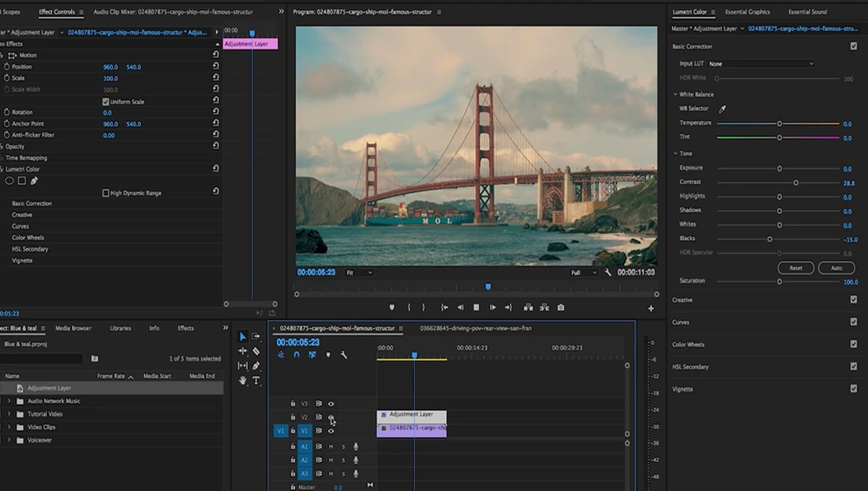
Task: Select the Pen tool in tools panel
Action: 256,366
